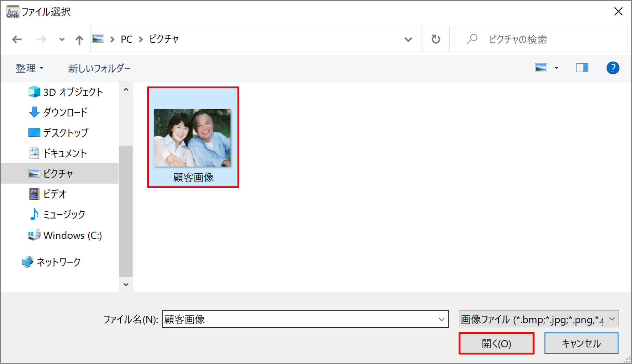Click the view mode thumbnail icon
This screenshot has width=632, height=364.
click(541, 68)
